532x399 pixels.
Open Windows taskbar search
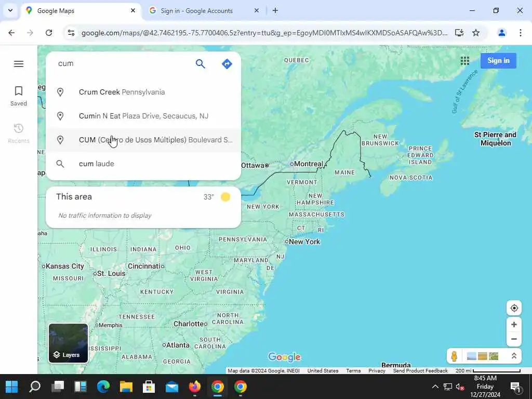35,387
